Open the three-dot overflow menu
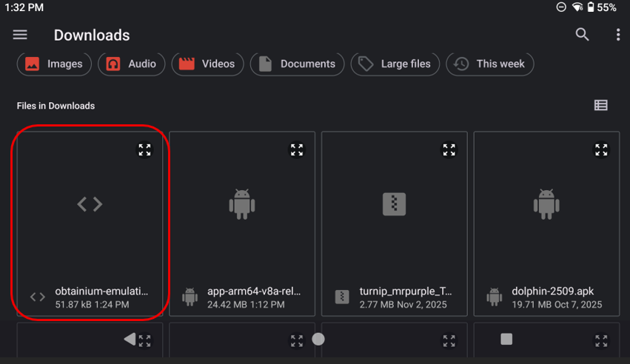This screenshot has height=364, width=630. pos(618,35)
